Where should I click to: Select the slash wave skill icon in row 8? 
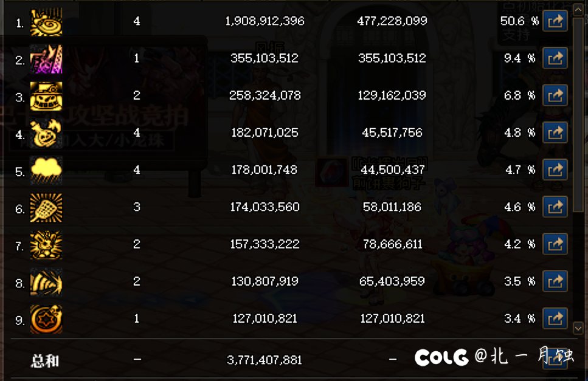pos(46,282)
